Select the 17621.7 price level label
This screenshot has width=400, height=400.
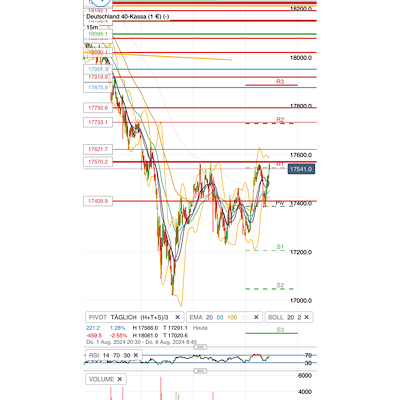(98, 149)
